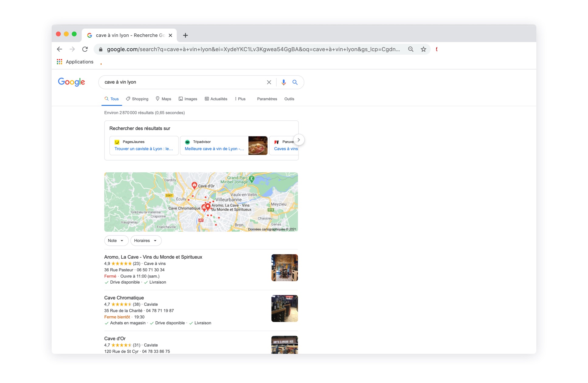Open the Outils search tools
The width and height of the screenshot is (588, 383).
pos(289,99)
